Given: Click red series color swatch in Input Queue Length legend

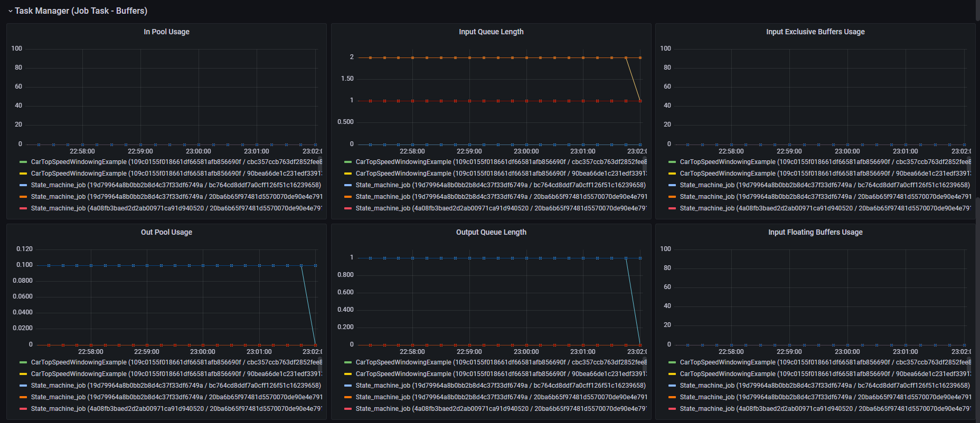Looking at the screenshot, I should click(x=348, y=208).
